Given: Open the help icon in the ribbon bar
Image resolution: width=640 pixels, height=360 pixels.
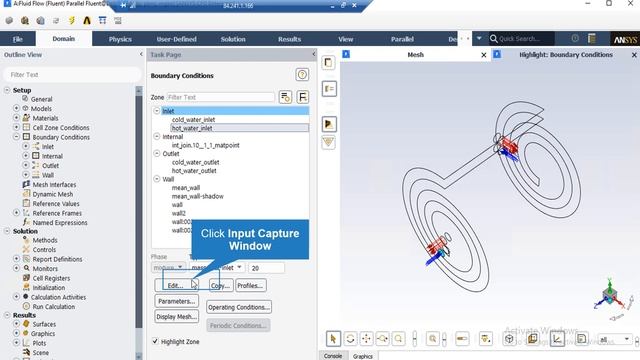Looking at the screenshot, I should pos(575,38).
